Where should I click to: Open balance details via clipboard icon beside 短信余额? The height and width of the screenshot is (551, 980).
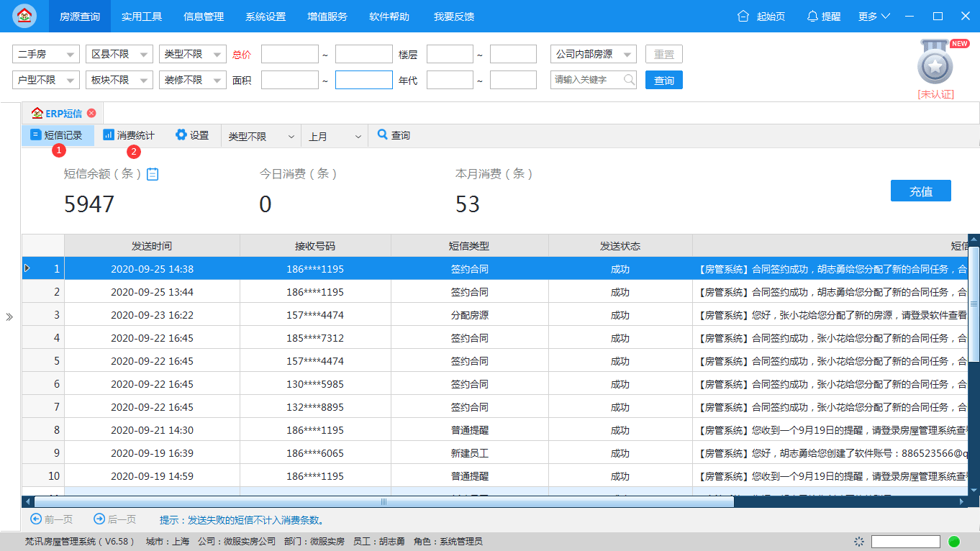152,173
